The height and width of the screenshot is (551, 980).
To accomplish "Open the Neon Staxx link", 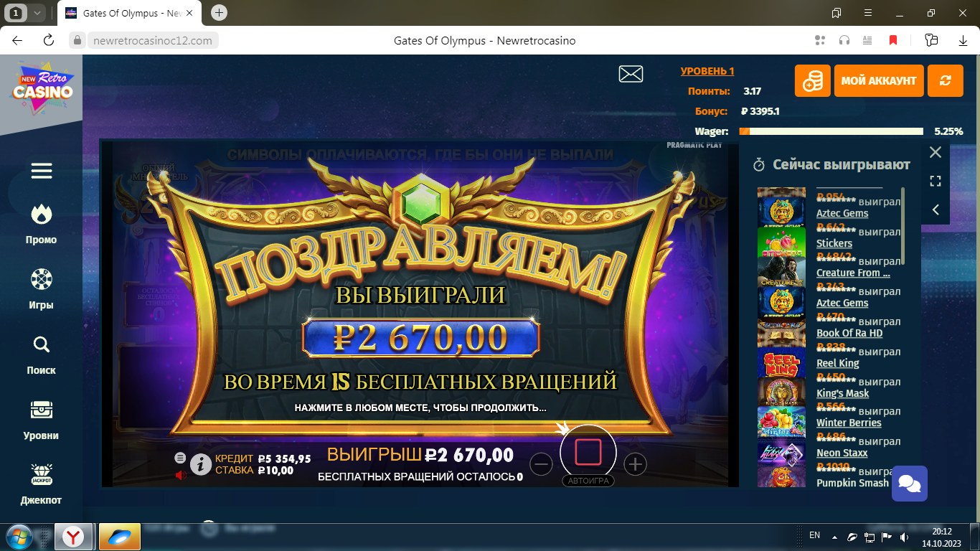I will pos(842,453).
